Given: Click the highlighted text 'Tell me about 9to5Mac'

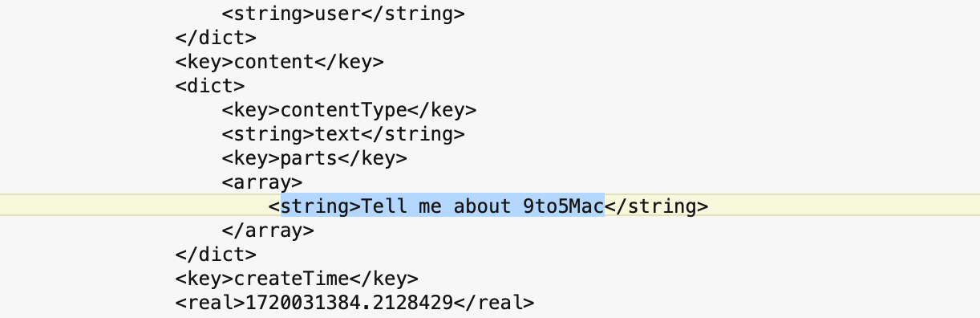Looking at the screenshot, I should (x=483, y=206).
